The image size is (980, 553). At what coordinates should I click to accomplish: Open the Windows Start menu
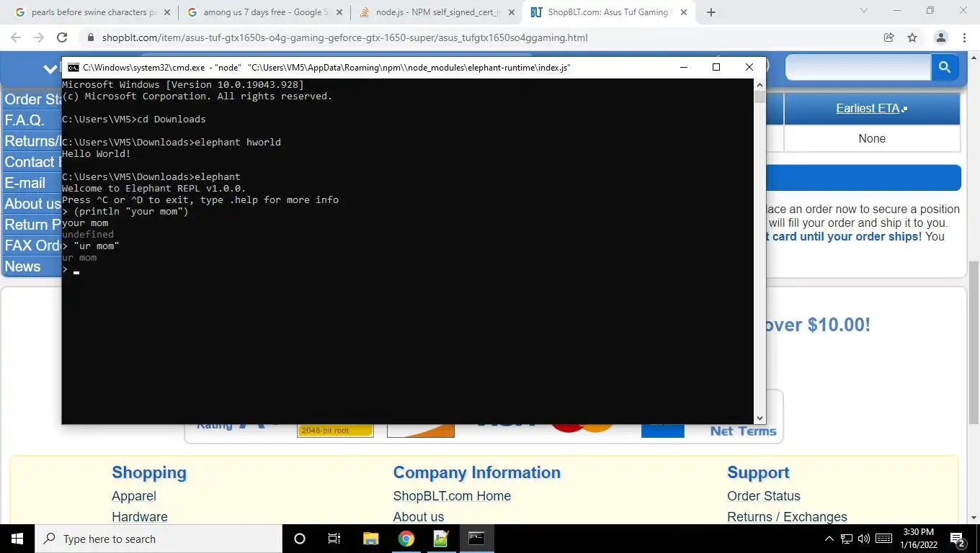pos(17,539)
